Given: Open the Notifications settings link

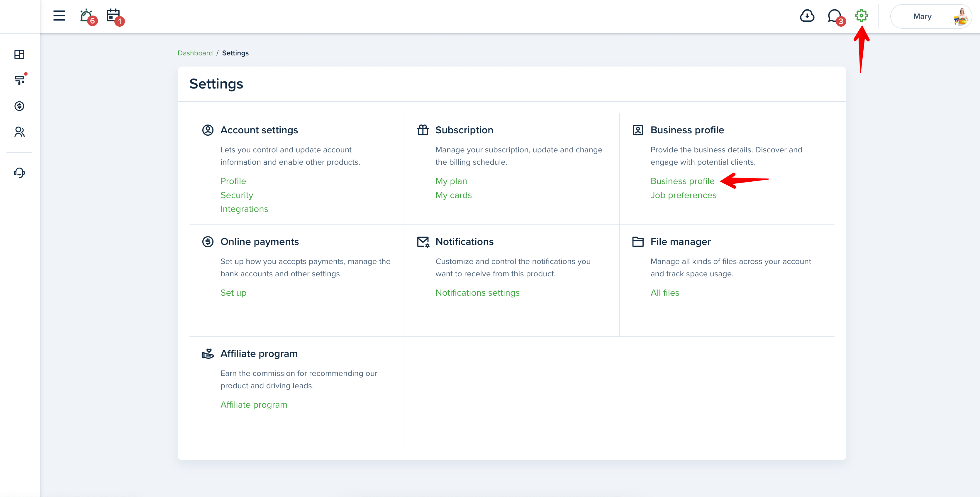Looking at the screenshot, I should 477,293.
